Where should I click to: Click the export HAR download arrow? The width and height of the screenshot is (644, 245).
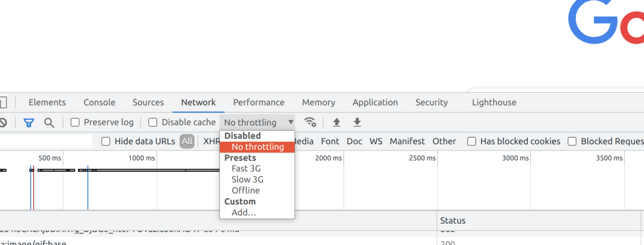[x=357, y=122]
